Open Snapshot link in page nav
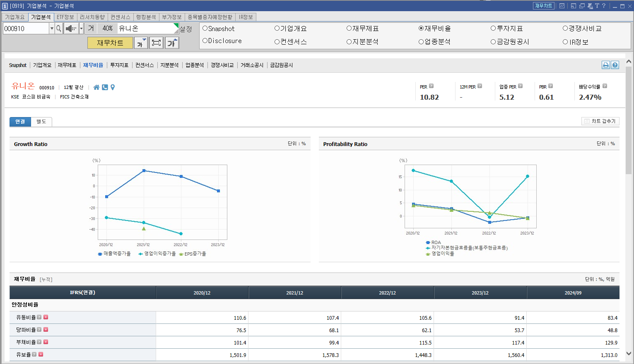This screenshot has height=364, width=634. (18, 65)
